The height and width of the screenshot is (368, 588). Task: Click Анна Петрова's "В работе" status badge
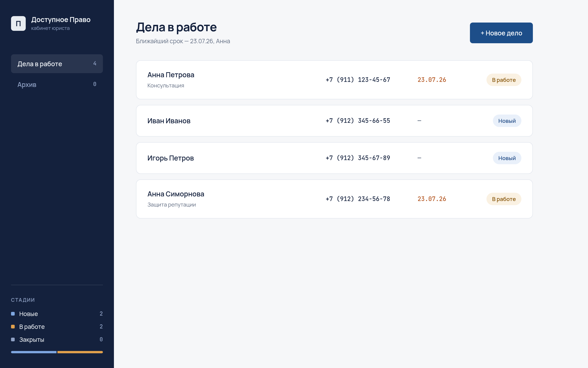tap(504, 80)
